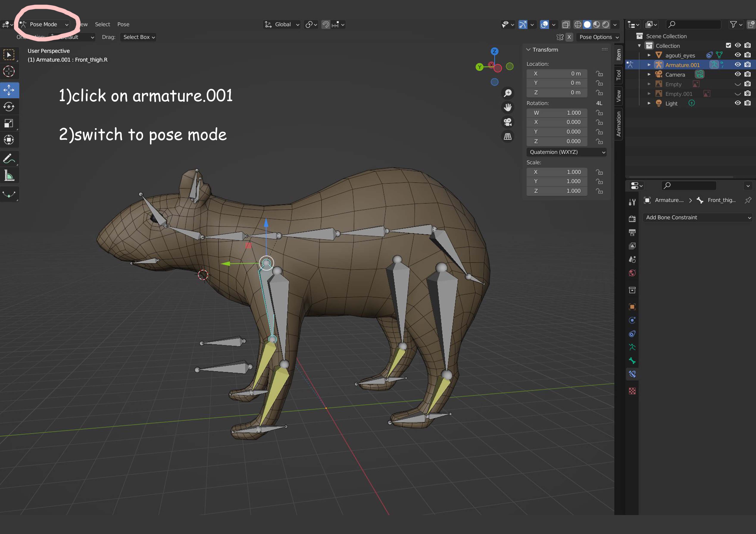Screen dimensions: 756x534
Task: Open the Pose menu
Action: click(x=123, y=24)
